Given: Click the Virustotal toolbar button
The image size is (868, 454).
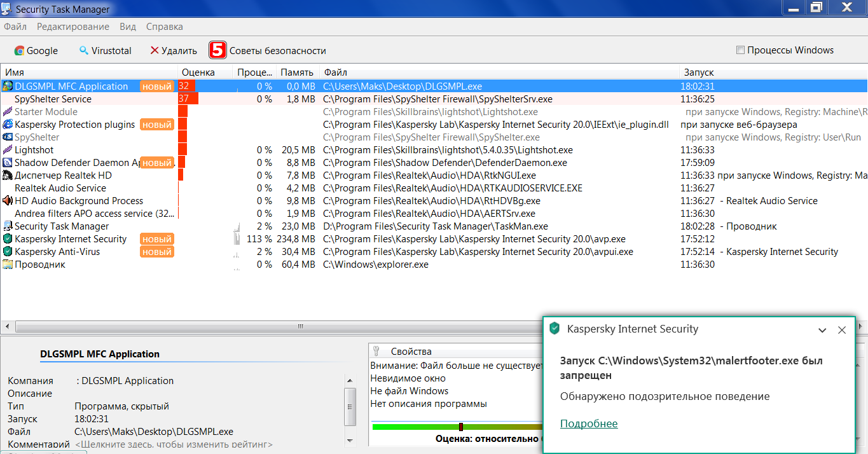Looking at the screenshot, I should 106,51.
